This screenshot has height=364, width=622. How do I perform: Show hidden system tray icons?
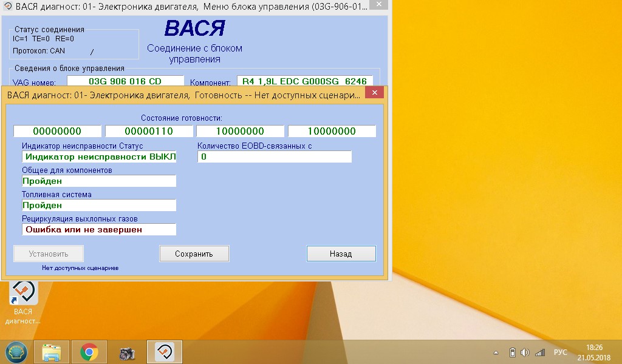(x=496, y=352)
